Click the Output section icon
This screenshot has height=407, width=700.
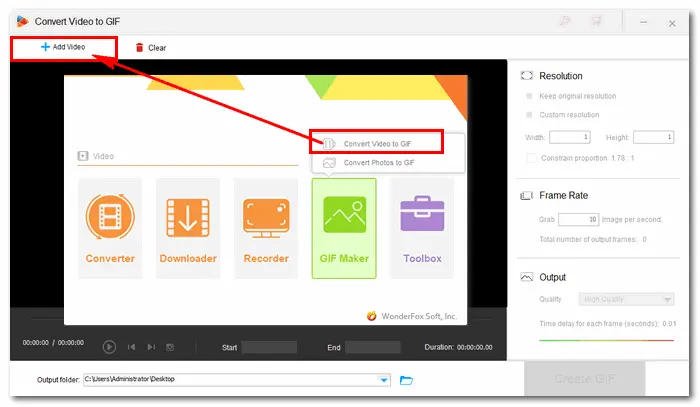tap(527, 277)
